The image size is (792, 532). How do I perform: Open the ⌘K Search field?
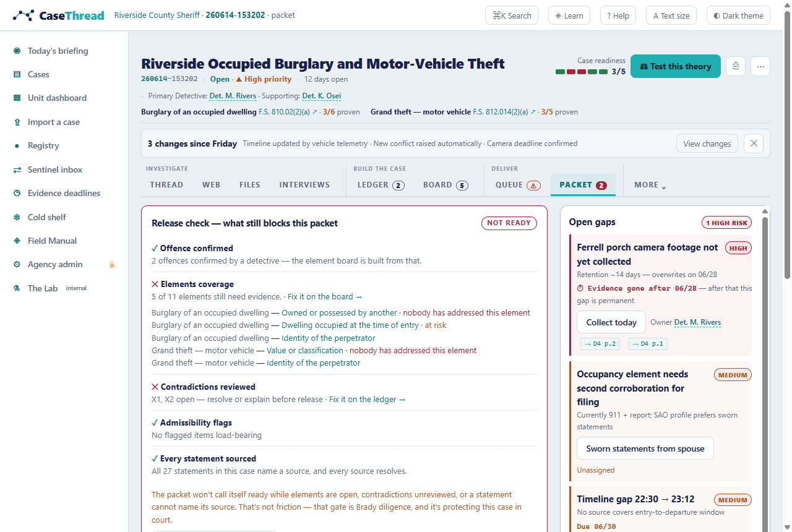point(512,15)
